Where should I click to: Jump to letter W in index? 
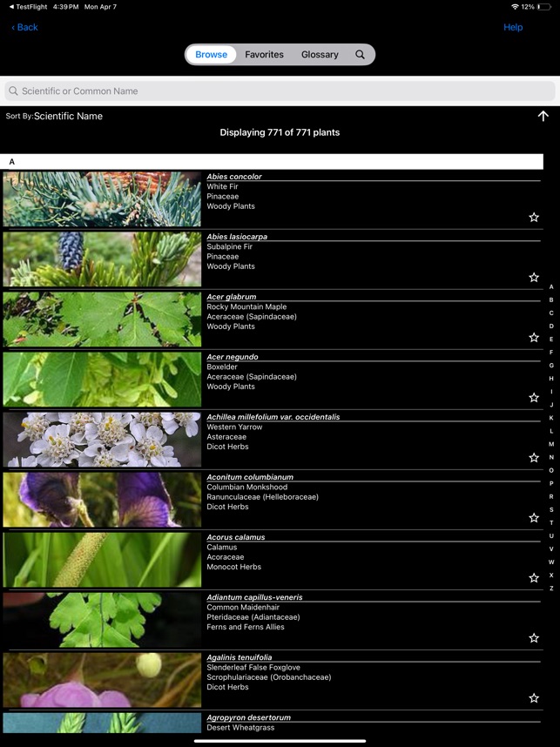(x=551, y=562)
